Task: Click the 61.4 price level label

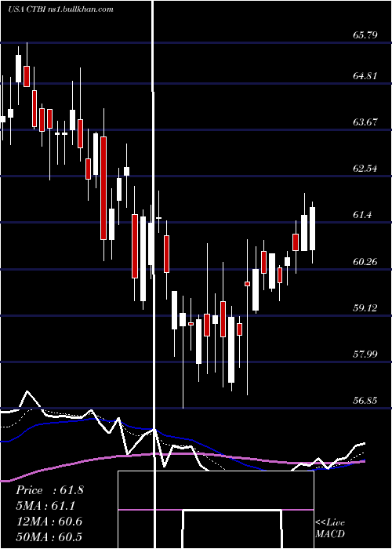Action: click(x=362, y=215)
